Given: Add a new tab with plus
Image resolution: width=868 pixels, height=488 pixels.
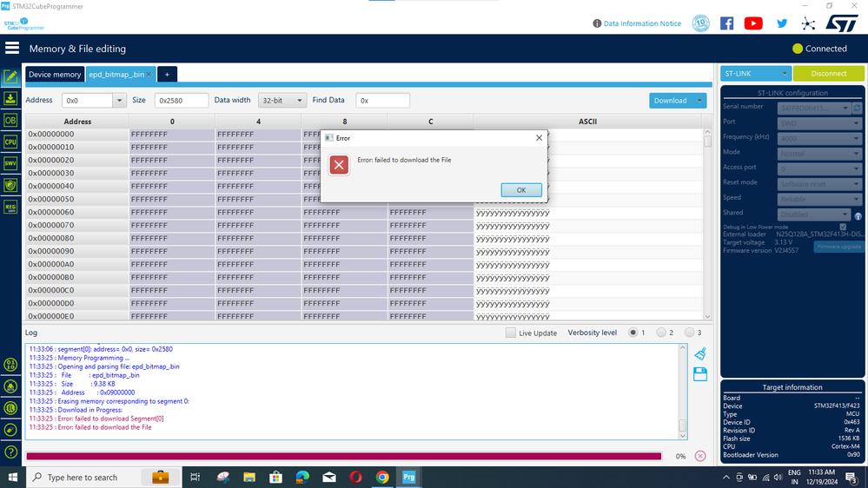Looking at the screenshot, I should click(x=167, y=74).
